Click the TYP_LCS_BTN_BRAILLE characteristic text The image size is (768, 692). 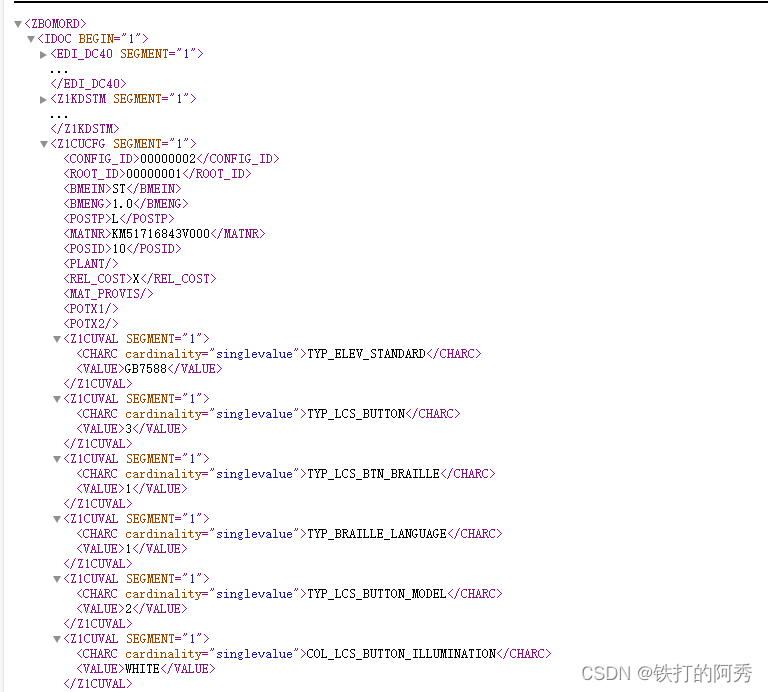point(373,474)
